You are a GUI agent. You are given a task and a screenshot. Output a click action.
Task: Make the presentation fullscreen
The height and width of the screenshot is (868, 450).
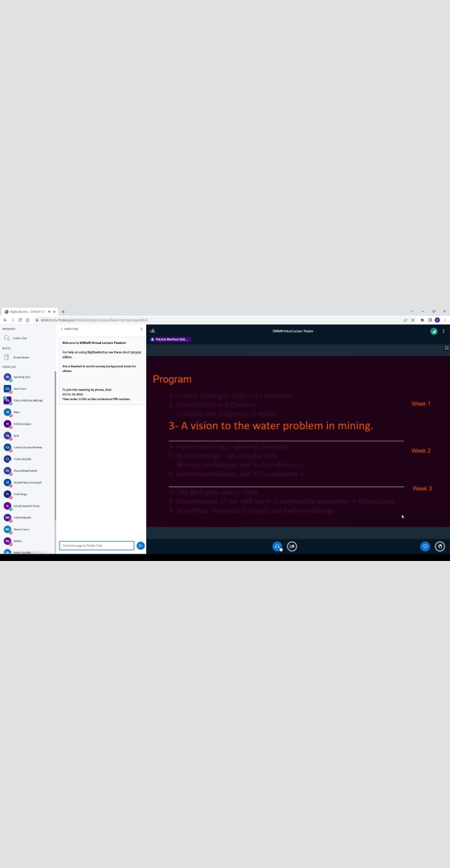tap(447, 348)
